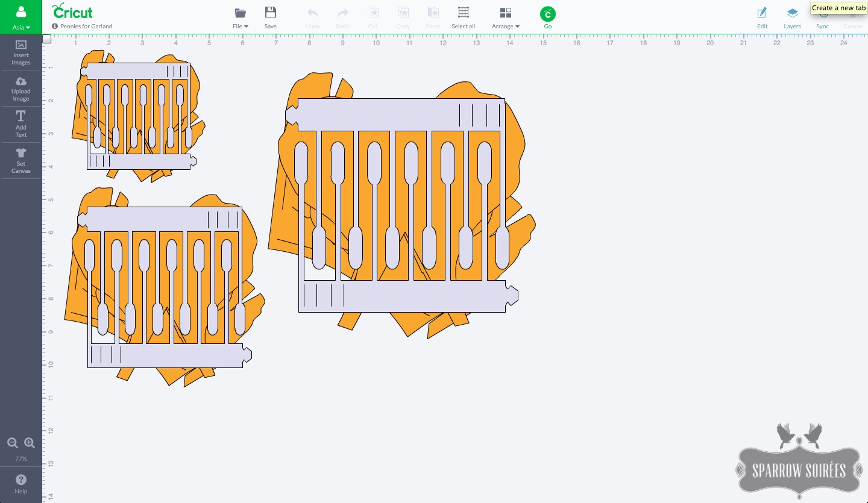The height and width of the screenshot is (503, 868).
Task: Open the Insert Images panel
Action: [20, 52]
